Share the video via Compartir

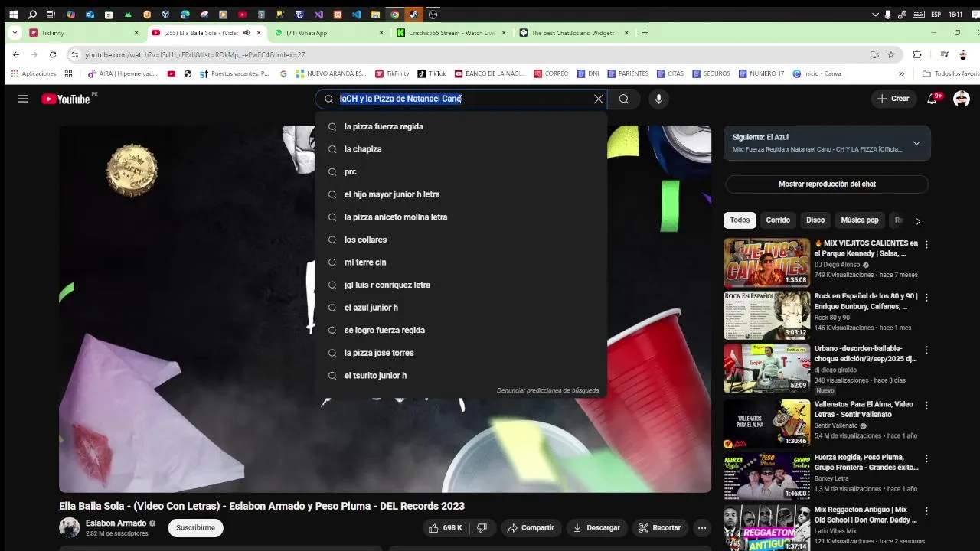(531, 528)
